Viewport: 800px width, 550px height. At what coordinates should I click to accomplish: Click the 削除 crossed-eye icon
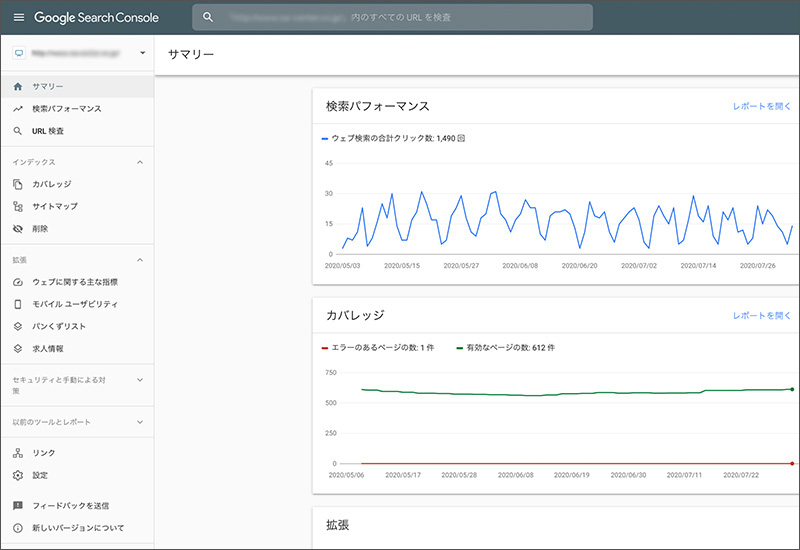(x=18, y=229)
